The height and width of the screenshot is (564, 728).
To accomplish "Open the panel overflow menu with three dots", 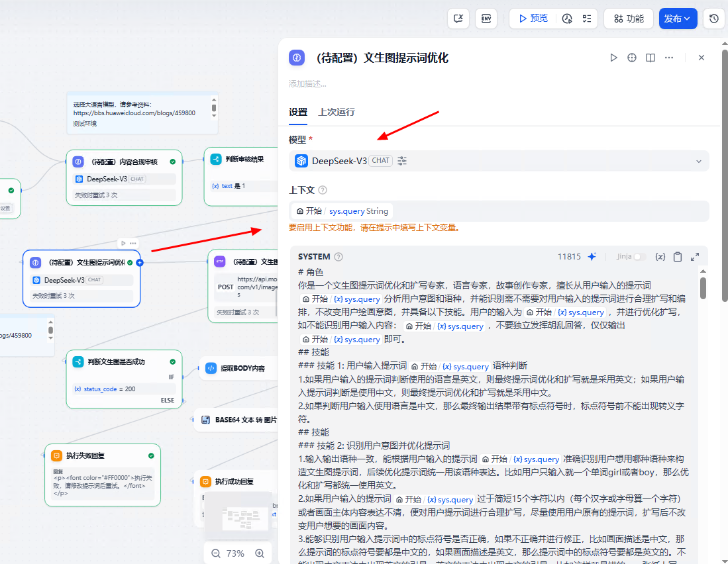I will coord(669,58).
